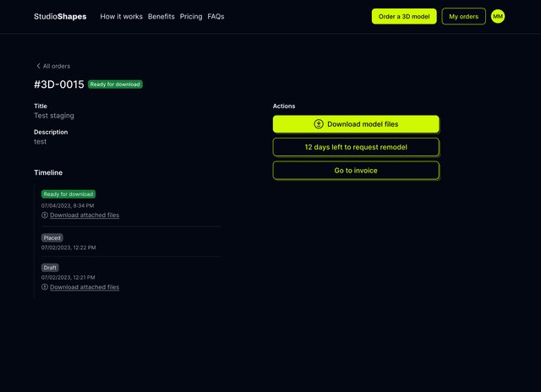Navigate to FAQs

point(216,17)
